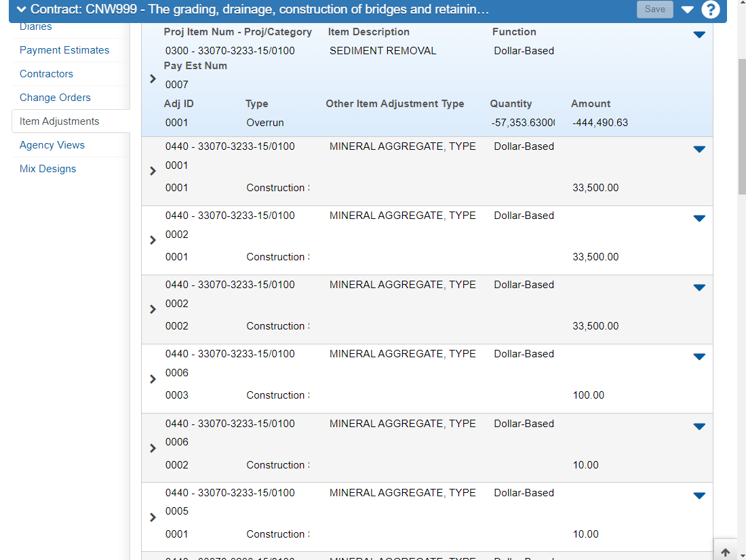Screen dimensions: 746x560
Task: Click the Proj Item Num - Proj/Category column header
Action: (238, 32)
